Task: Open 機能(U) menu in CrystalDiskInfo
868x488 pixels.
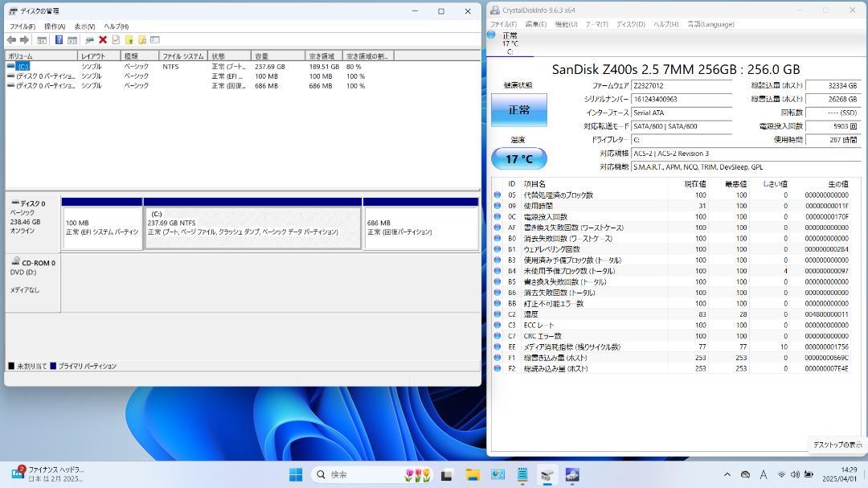Action: click(566, 24)
